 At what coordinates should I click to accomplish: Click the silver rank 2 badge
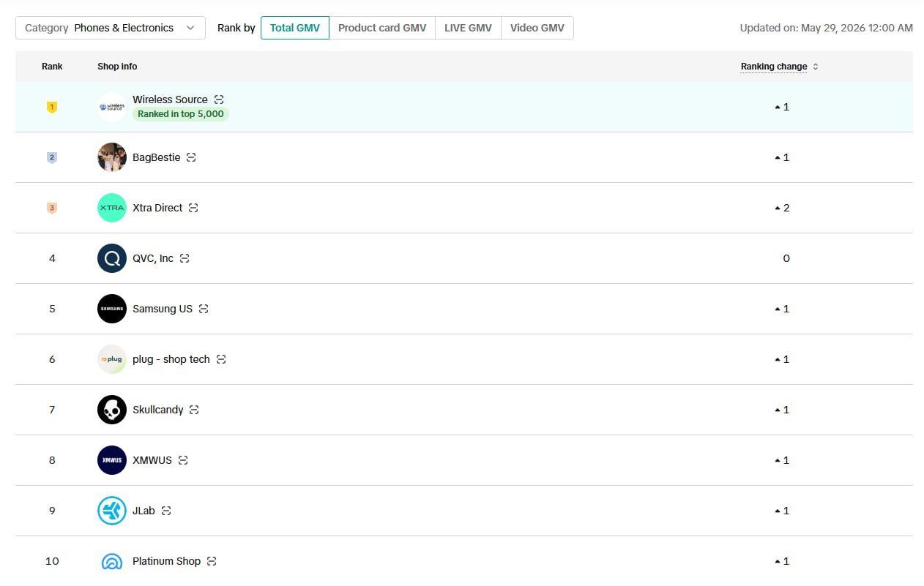point(52,157)
